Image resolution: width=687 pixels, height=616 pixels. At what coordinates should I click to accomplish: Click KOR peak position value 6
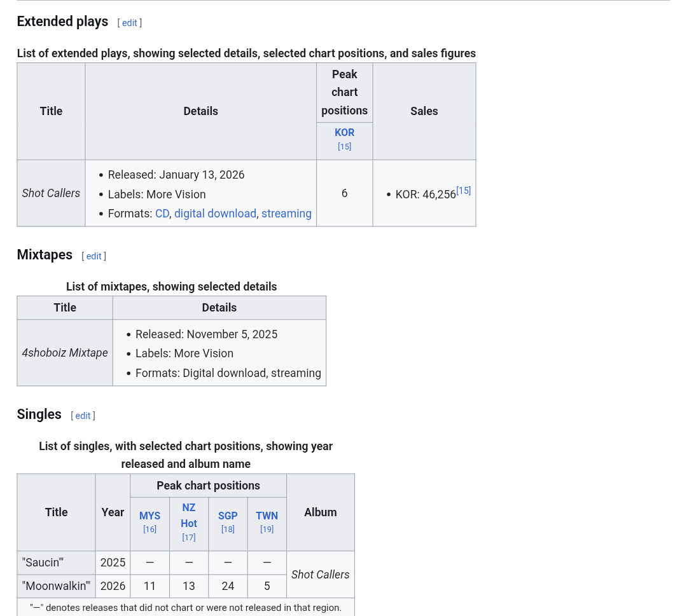pyautogui.click(x=344, y=193)
